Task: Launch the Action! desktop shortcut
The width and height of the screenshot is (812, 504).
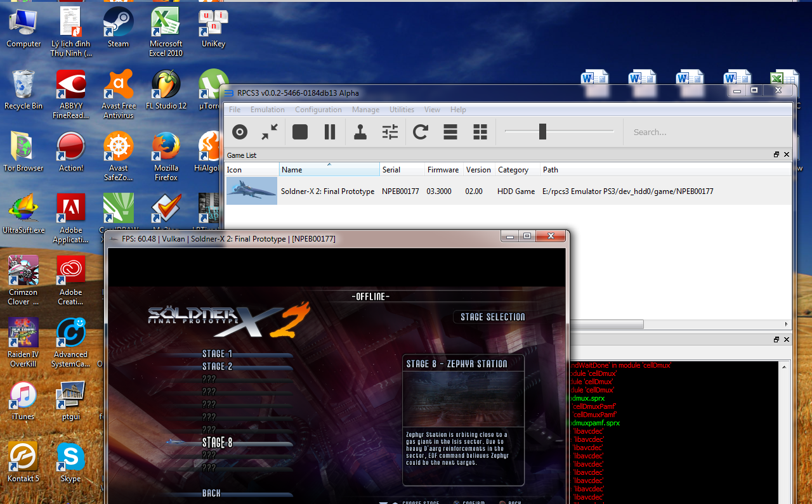Action: point(71,152)
